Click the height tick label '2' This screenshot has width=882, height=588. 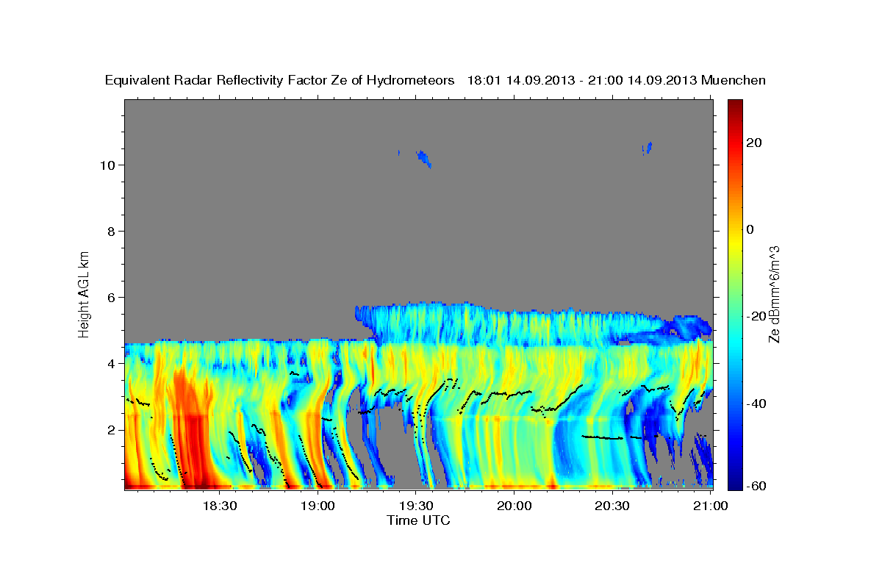click(112, 430)
